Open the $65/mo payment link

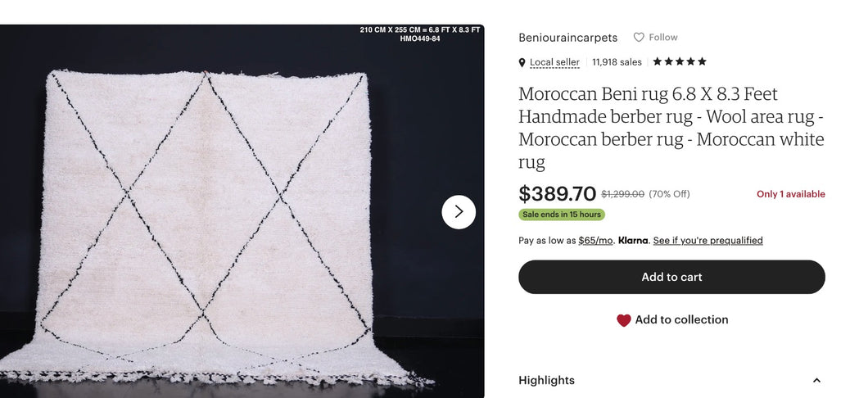pyautogui.click(x=595, y=241)
